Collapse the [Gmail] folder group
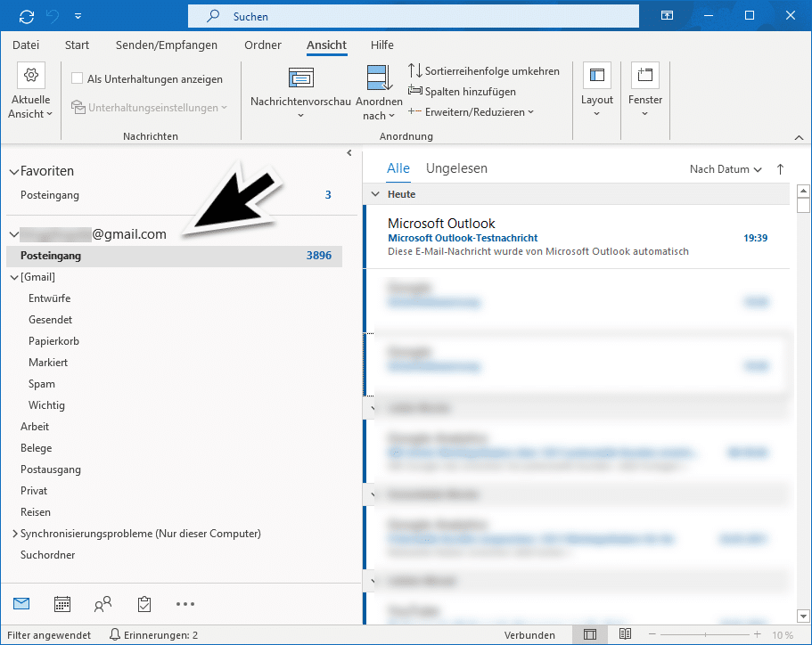 pyautogui.click(x=14, y=277)
